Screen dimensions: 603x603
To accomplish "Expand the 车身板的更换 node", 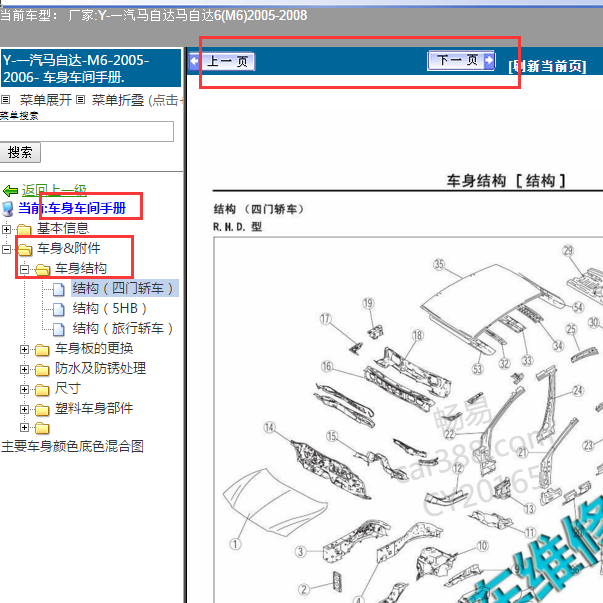I will coord(25,349).
